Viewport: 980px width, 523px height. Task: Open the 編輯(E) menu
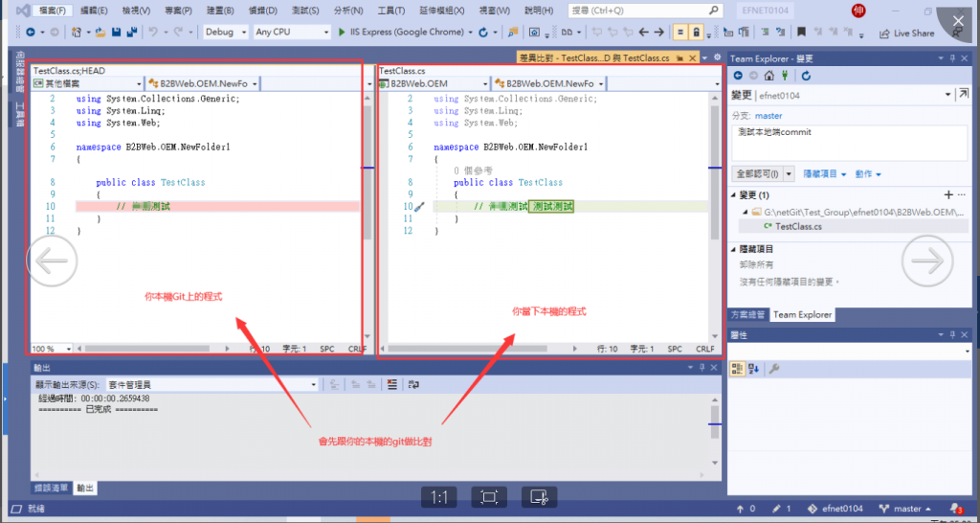pos(94,11)
